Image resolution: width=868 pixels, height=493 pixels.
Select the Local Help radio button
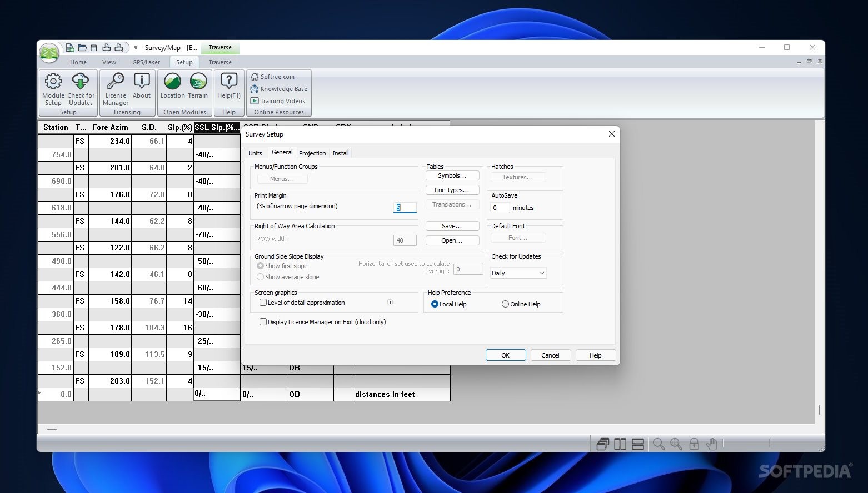[x=435, y=304]
